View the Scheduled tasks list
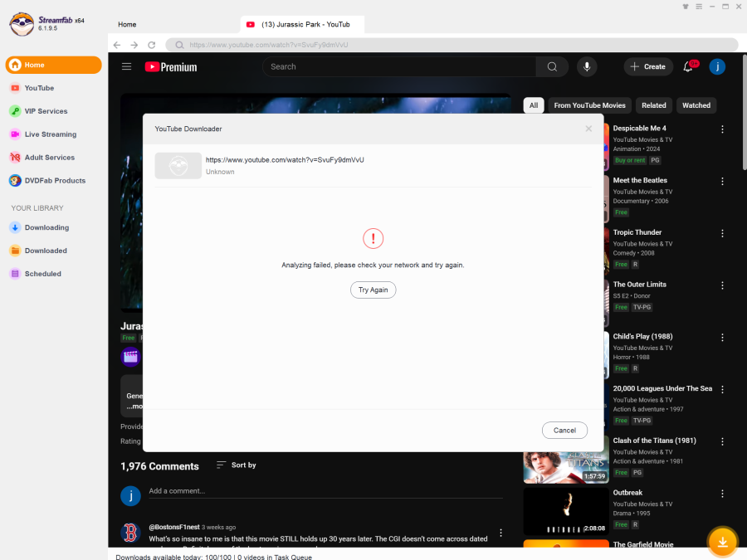Screen dimensions: 747x560 point(36,274)
